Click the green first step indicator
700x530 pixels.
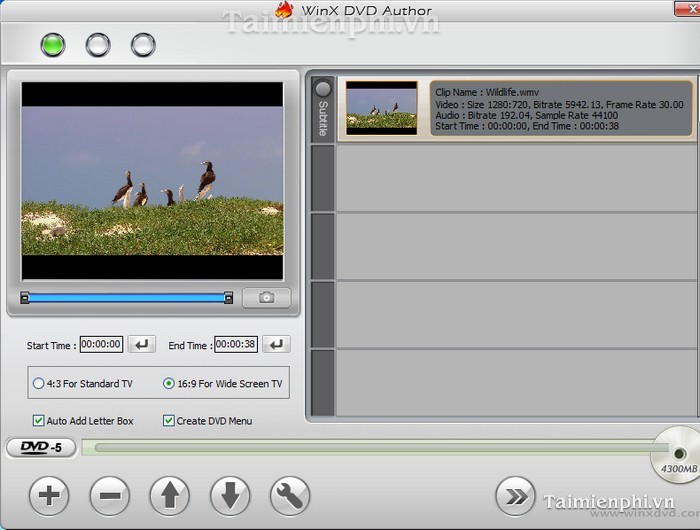point(53,45)
